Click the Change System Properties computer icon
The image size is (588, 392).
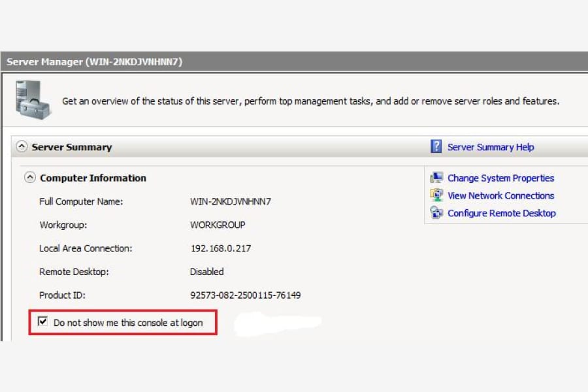[436, 178]
